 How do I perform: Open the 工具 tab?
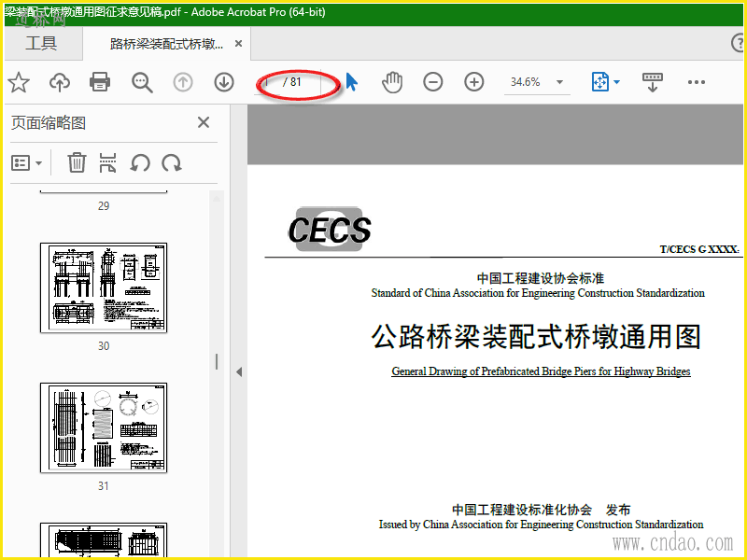click(41, 43)
